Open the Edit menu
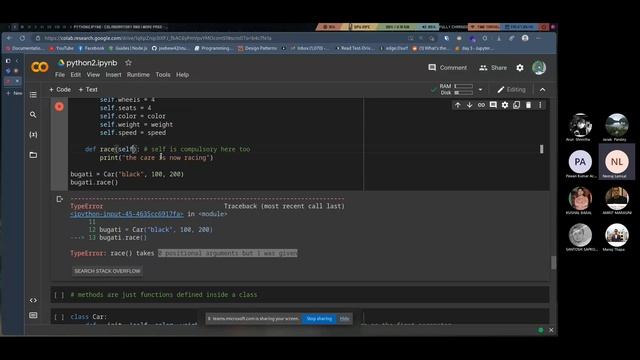 click(76, 75)
